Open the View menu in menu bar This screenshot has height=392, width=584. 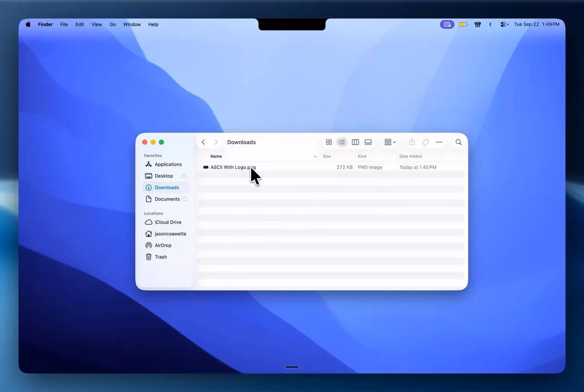pos(97,24)
